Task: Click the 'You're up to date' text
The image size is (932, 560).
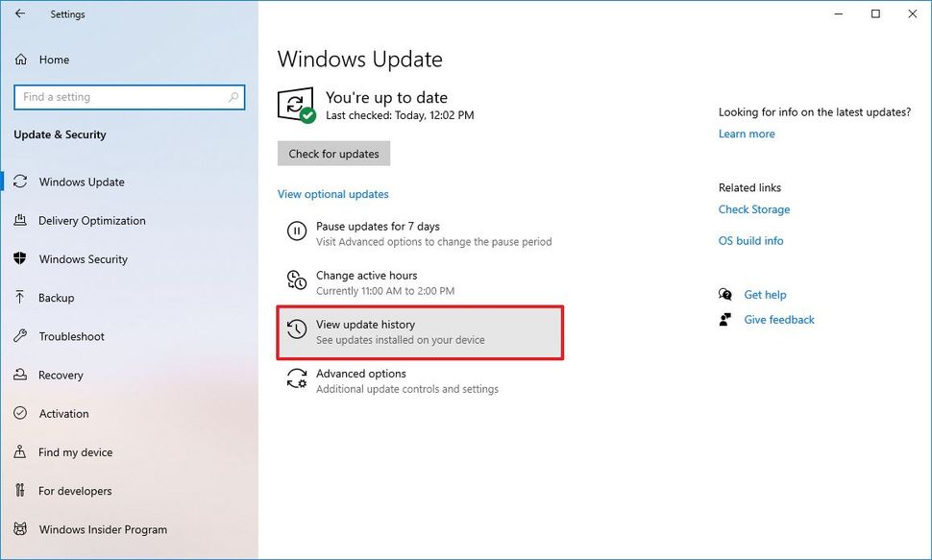Action: tap(386, 97)
